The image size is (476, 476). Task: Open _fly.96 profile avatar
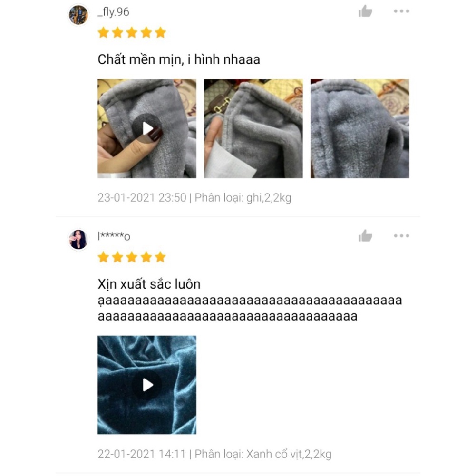click(x=78, y=15)
